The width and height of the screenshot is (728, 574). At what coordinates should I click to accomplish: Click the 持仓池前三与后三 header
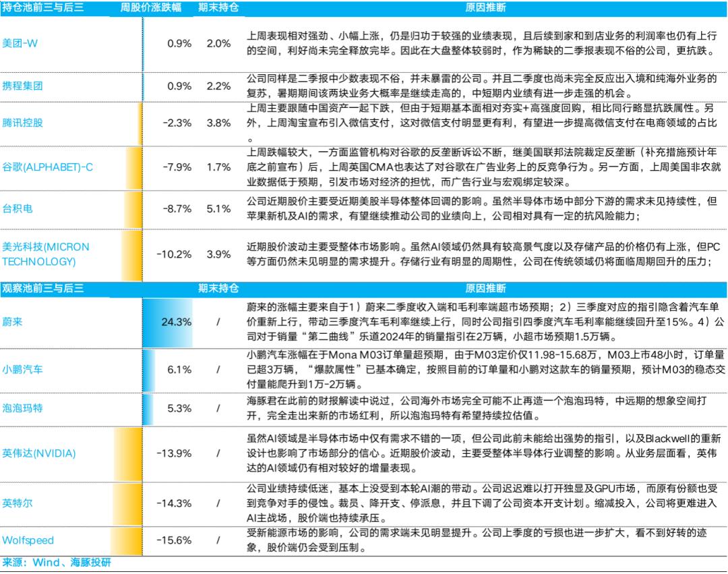point(42,7)
